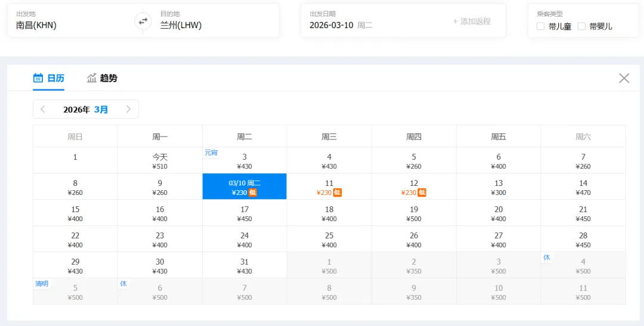Select March 20 priced ¥400
The image size is (644, 326).
pyautogui.click(x=498, y=213)
